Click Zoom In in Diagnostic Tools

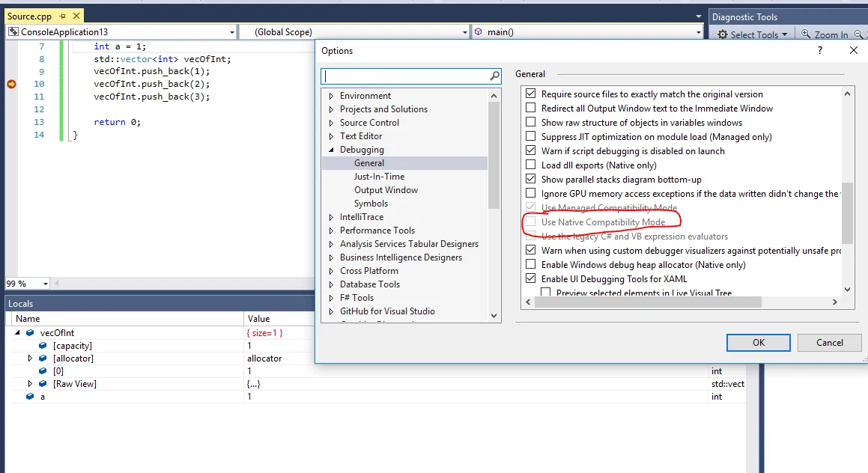[825, 34]
